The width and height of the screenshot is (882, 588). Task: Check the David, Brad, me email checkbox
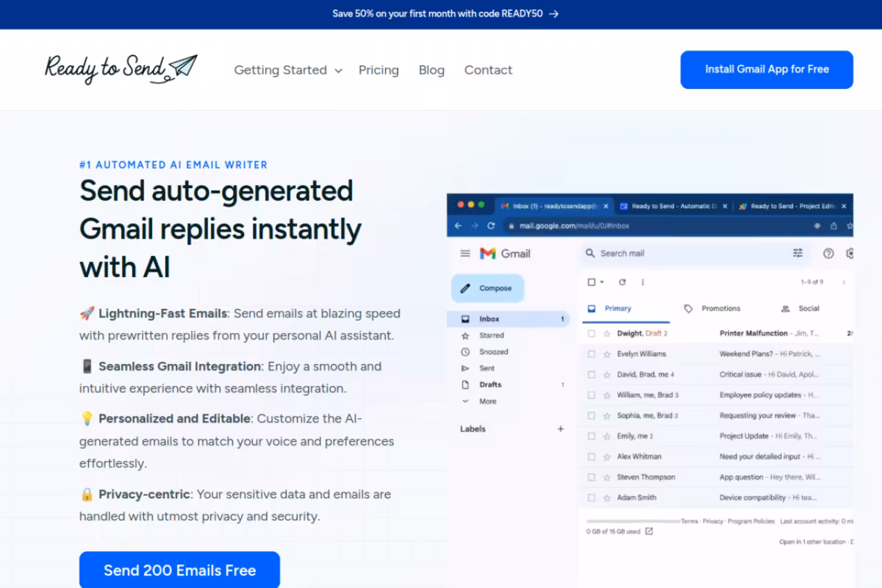[x=592, y=375]
